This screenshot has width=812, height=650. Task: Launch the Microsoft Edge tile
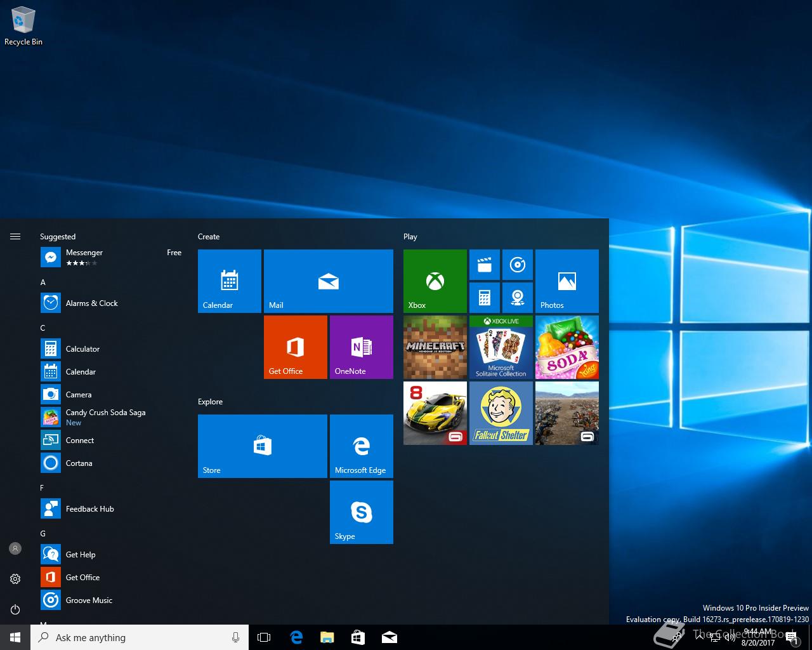361,446
